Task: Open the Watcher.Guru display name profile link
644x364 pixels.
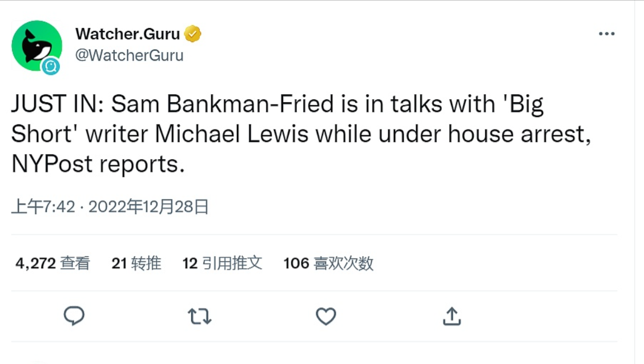Action: coord(127,34)
